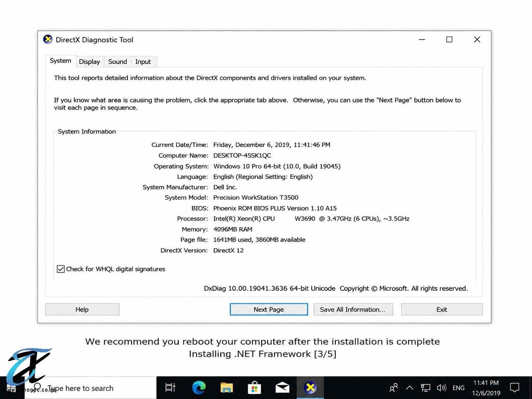Switch to the Display tab
Screen dimensions: 532x399
(90, 62)
